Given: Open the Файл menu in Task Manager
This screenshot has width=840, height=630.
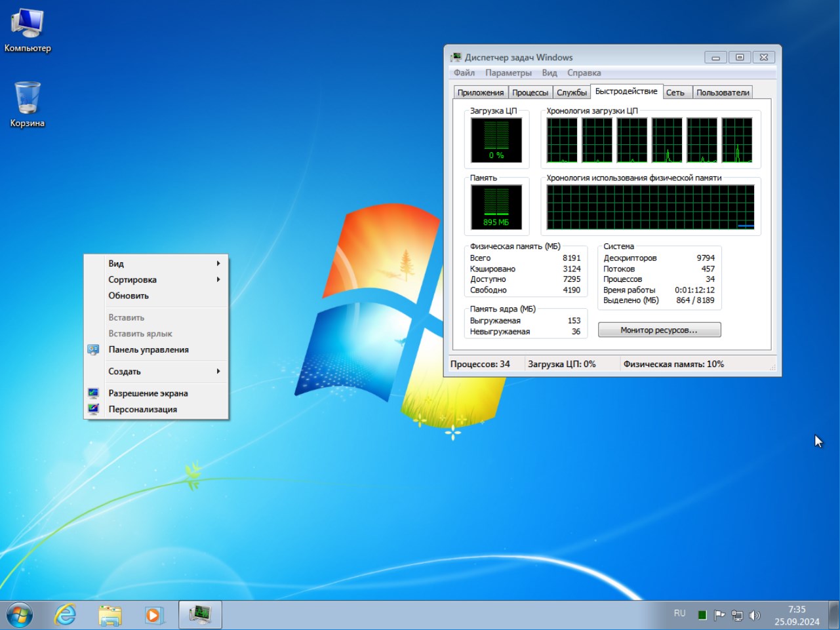Looking at the screenshot, I should click(464, 73).
